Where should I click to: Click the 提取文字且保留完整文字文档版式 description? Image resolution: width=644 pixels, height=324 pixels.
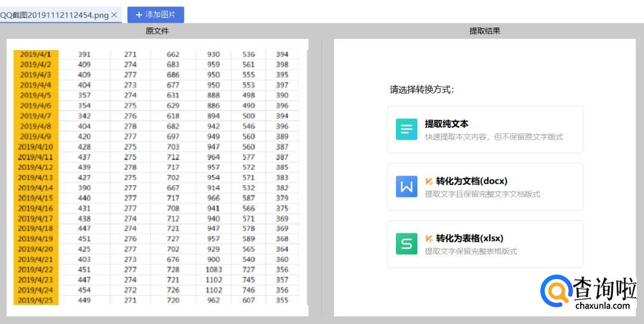point(482,194)
